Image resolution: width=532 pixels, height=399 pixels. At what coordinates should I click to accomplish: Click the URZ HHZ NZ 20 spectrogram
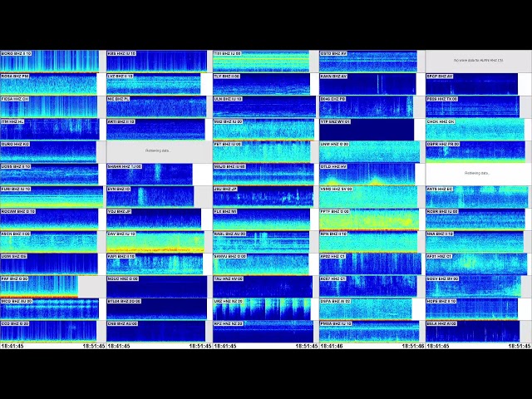pos(262,309)
